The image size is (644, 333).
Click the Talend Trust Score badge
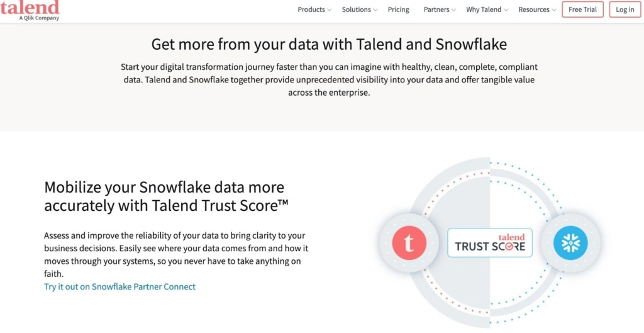(x=490, y=243)
